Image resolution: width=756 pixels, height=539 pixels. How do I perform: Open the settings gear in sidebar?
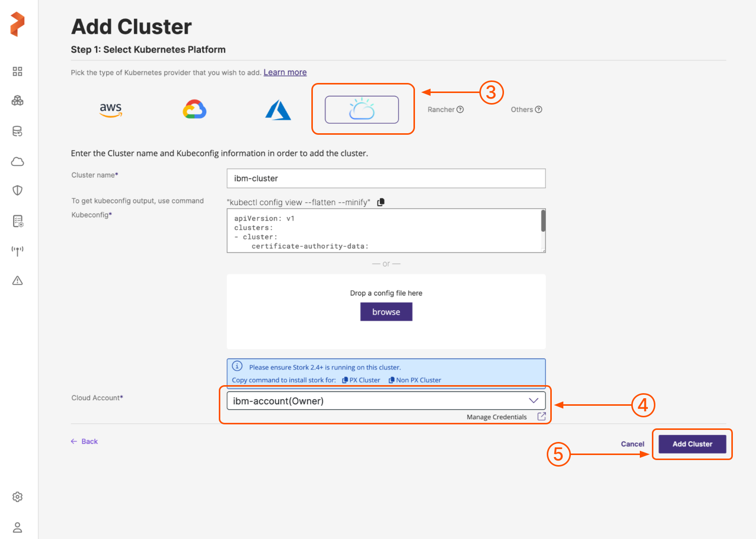point(18,497)
